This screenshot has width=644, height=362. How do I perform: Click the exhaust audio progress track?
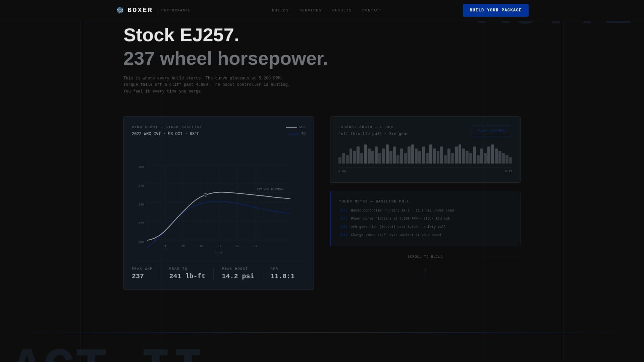[x=425, y=168]
